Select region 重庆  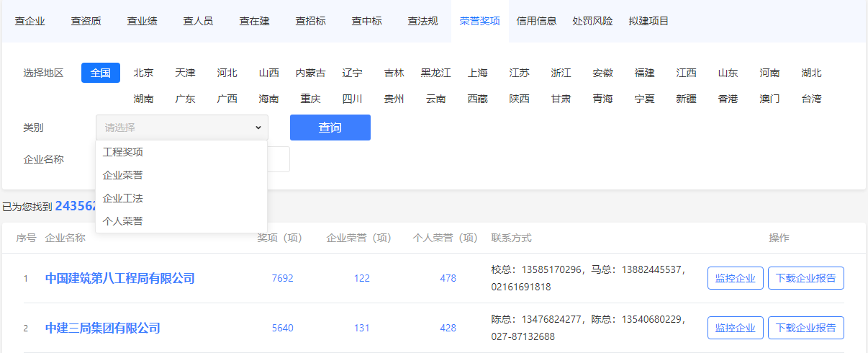(311, 99)
